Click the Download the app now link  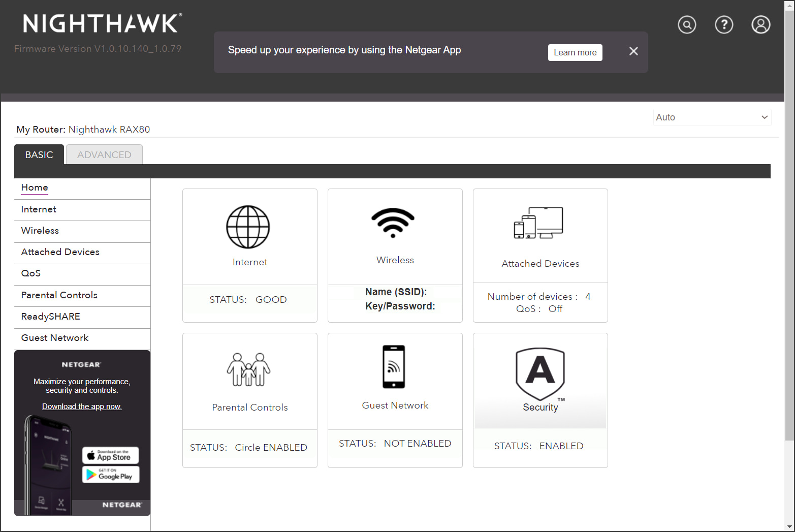[82, 406]
